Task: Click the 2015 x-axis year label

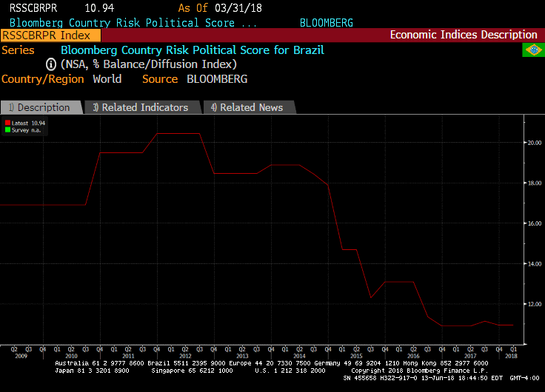Action: 356,356
